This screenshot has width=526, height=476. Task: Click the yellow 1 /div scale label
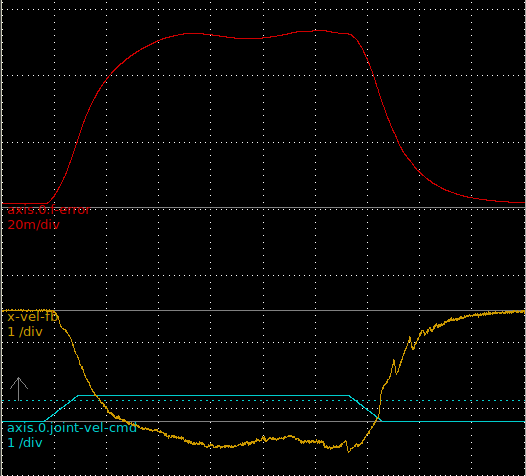(x=25, y=332)
